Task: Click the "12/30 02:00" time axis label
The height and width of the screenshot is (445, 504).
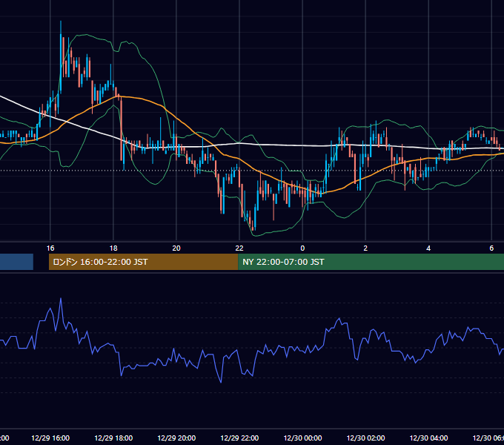Action: (365, 438)
